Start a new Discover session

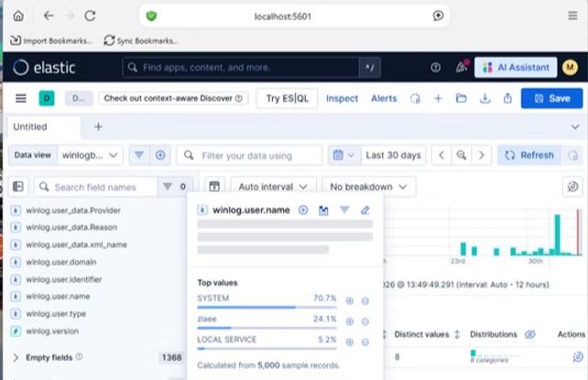(438, 99)
